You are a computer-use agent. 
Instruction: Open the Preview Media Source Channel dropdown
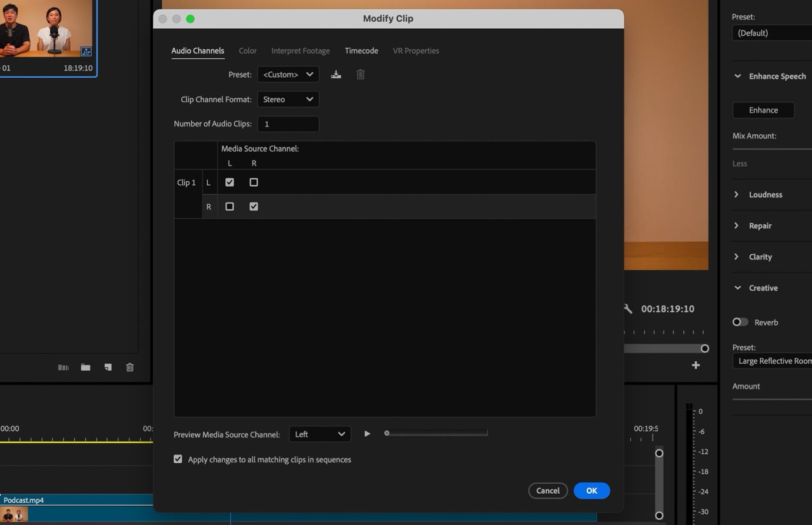[x=320, y=434]
